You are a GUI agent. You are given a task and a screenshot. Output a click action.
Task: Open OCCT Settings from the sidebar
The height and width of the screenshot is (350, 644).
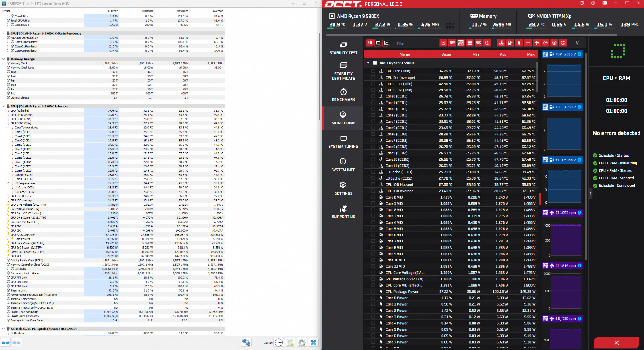343,188
